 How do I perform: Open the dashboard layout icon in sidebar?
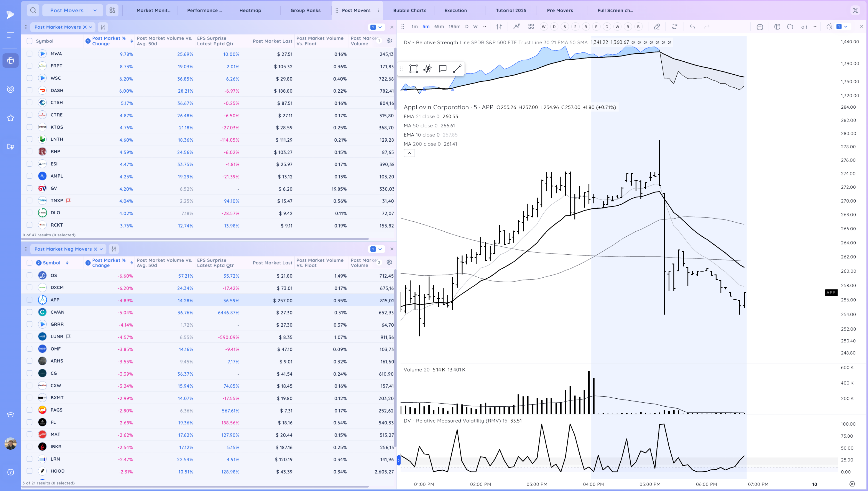[x=10, y=60]
